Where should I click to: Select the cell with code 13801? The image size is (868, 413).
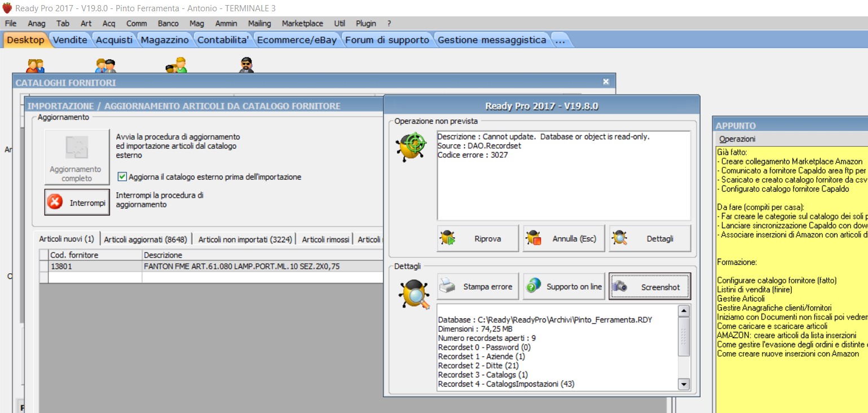[x=95, y=267]
